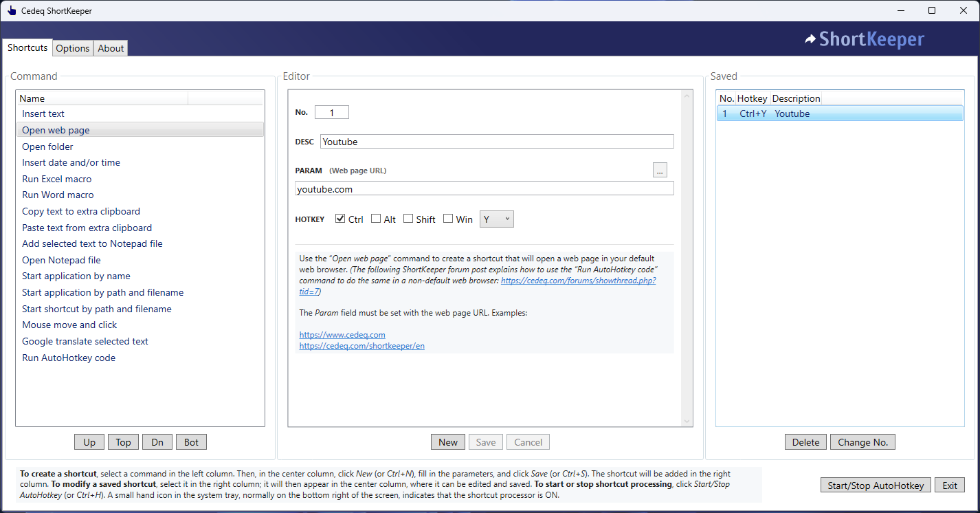Click the Start/Stop AutoHotkey button
This screenshot has height=513, width=980.
coord(876,485)
